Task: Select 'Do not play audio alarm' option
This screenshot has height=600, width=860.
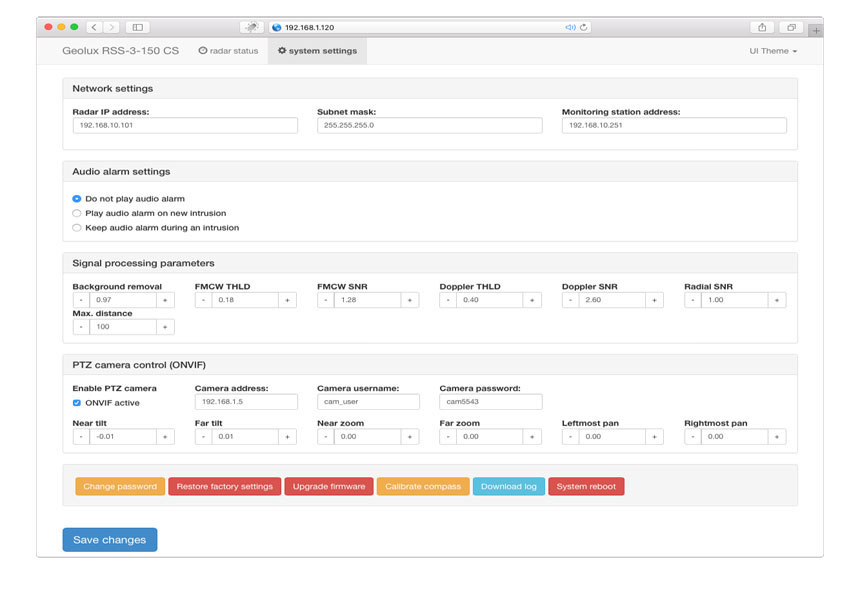Action: (x=77, y=199)
